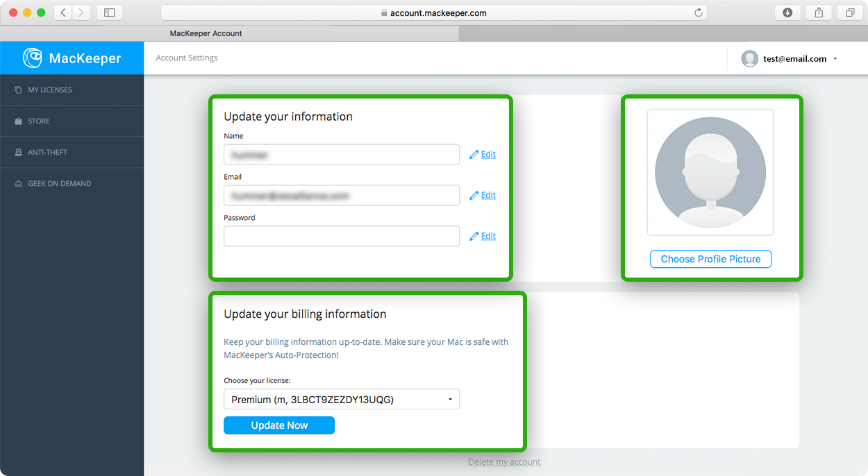The image size is (868, 476).
Task: Go back with Safari back arrow
Action: (63, 12)
